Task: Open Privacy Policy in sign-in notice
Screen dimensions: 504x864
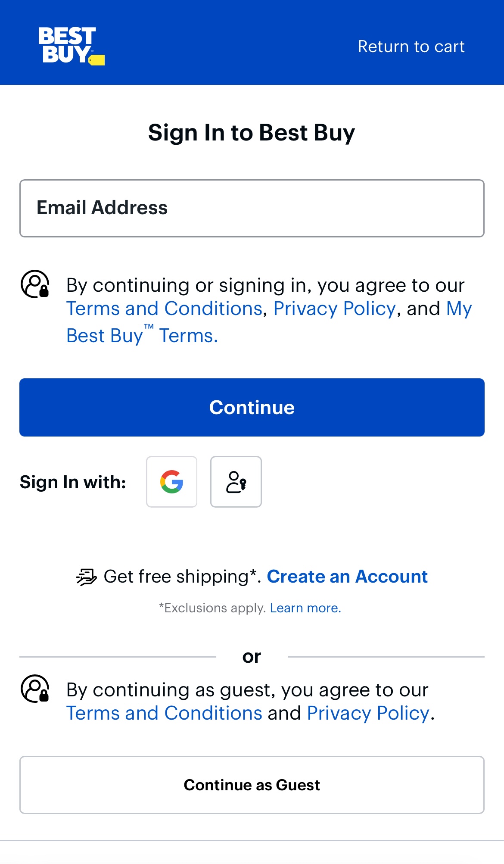Action: coord(334,309)
